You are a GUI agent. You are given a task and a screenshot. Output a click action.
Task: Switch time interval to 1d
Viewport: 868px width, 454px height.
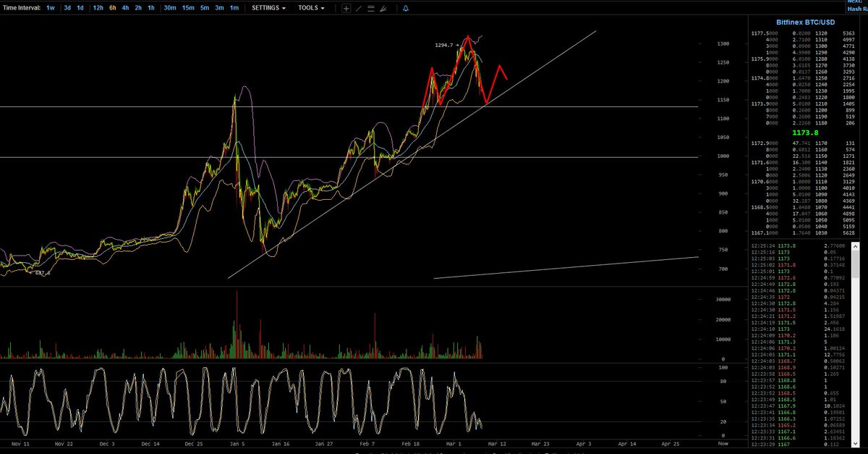point(80,8)
